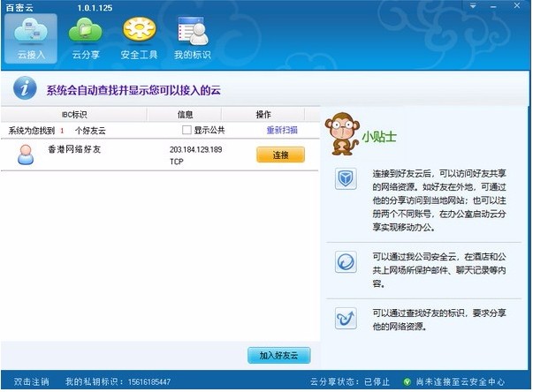
Task: Click the 操作 column header
Action: click(263, 115)
